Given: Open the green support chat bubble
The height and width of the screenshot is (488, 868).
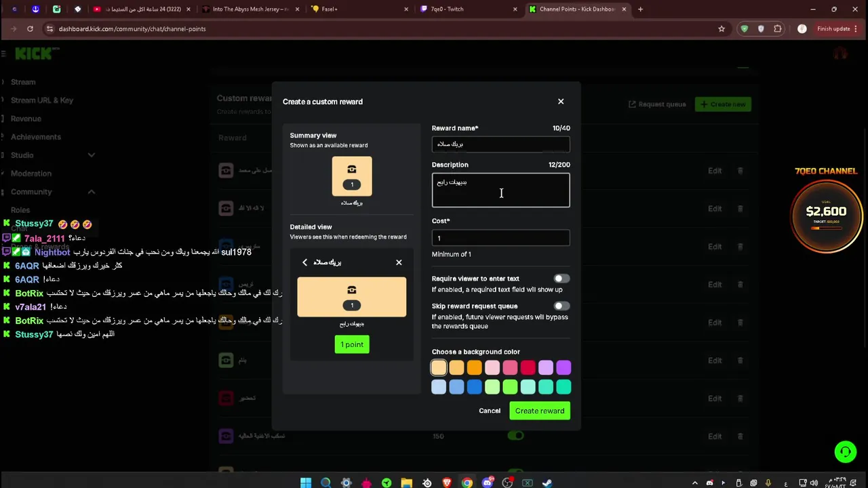Looking at the screenshot, I should [x=845, y=451].
